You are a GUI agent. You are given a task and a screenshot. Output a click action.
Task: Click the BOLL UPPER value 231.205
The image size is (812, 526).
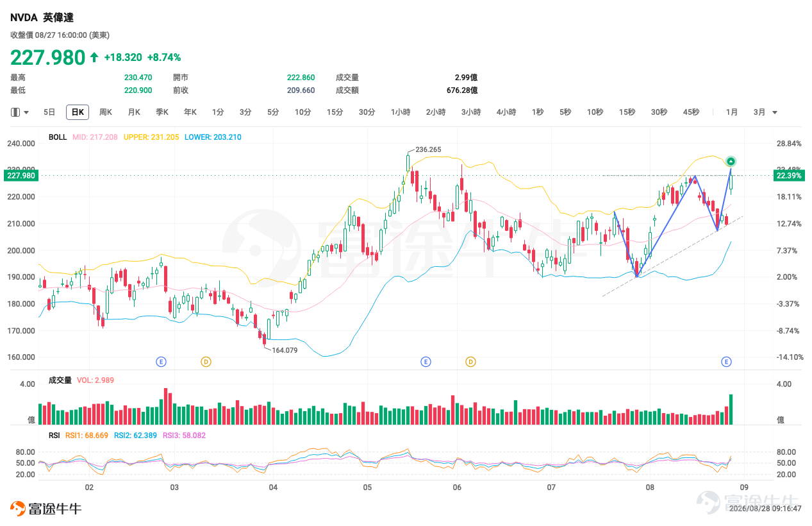151,137
